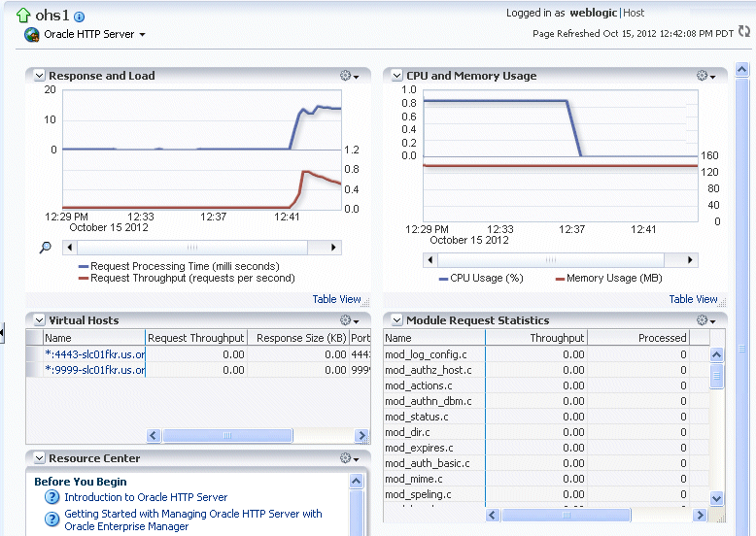Viewport: 756px width, 536px height.
Task: Select the mod_status.c row
Action: [546, 417]
